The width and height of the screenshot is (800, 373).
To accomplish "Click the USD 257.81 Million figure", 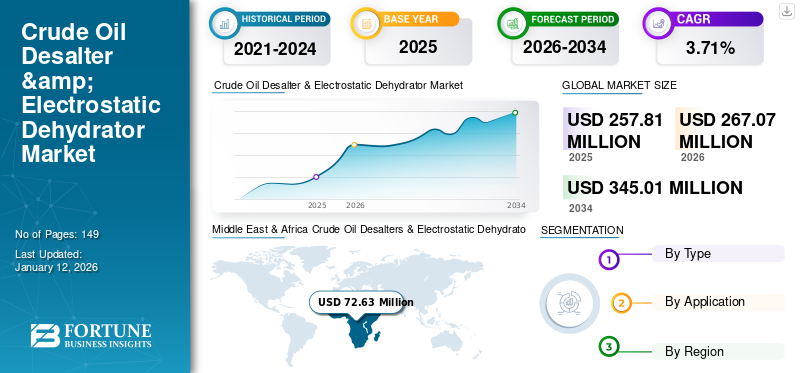I will [x=615, y=131].
